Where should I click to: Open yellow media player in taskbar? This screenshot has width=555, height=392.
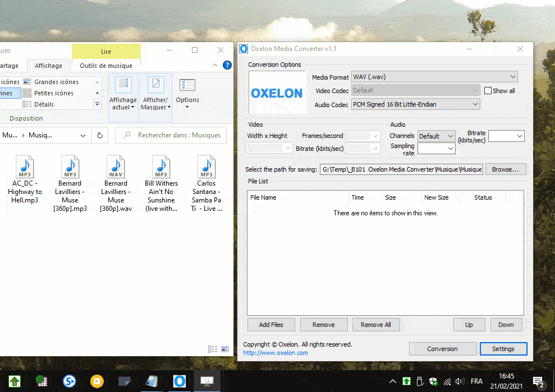tap(97, 381)
